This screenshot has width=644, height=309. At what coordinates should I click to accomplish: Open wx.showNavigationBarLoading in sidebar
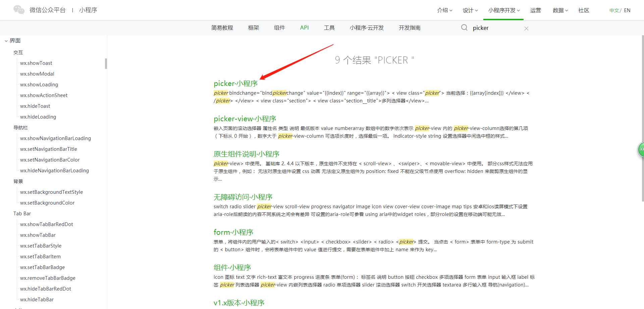point(55,138)
